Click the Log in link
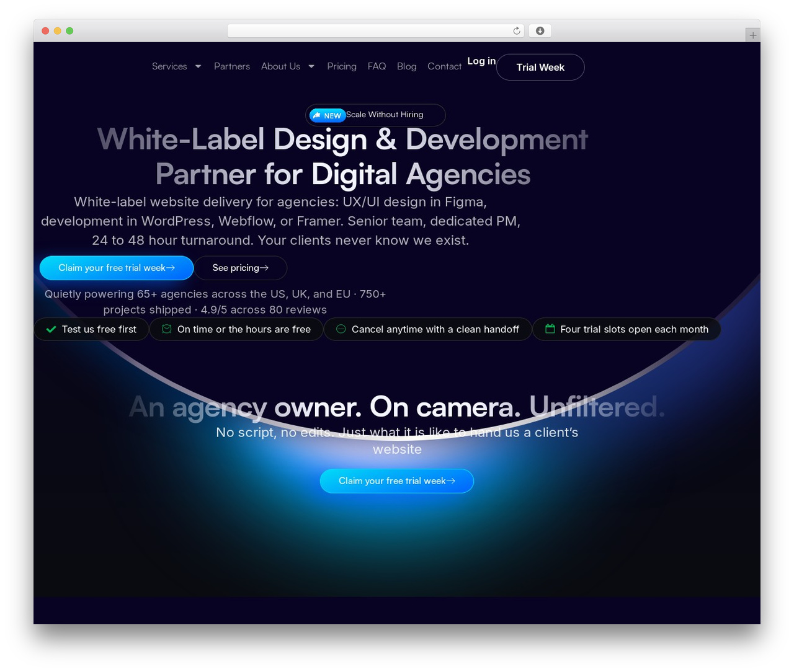This screenshot has height=672, width=794. point(481,61)
